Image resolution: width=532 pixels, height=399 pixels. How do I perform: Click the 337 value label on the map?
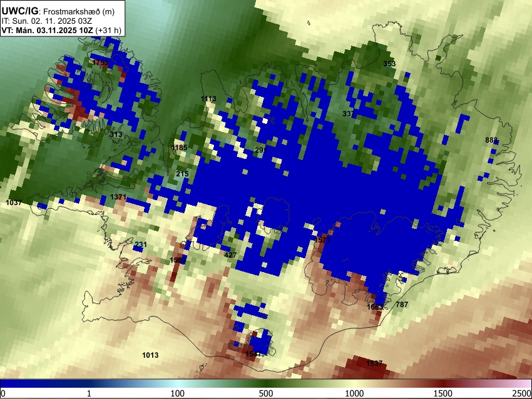[x=349, y=114]
